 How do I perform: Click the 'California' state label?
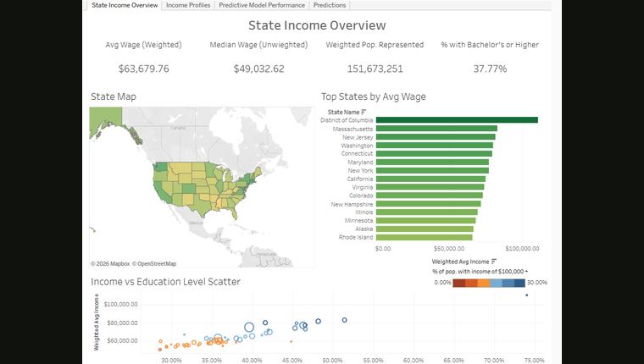pyautogui.click(x=360, y=179)
